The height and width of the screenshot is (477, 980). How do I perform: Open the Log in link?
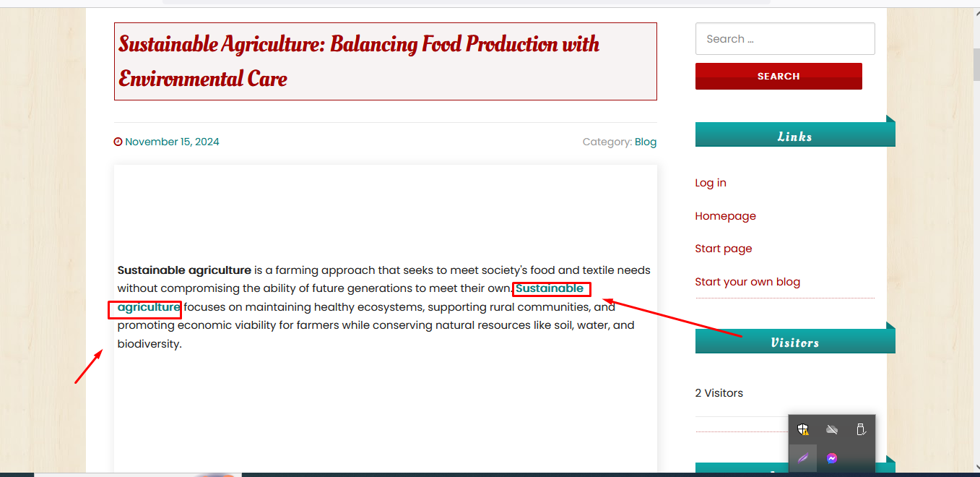711,183
